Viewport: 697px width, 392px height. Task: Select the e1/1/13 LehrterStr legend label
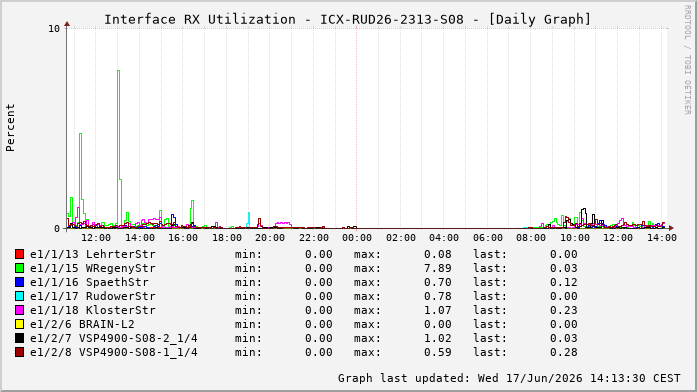point(93,254)
